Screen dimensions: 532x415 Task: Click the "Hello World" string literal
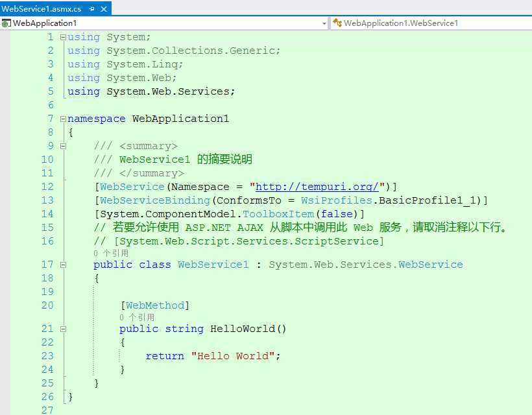233,356
